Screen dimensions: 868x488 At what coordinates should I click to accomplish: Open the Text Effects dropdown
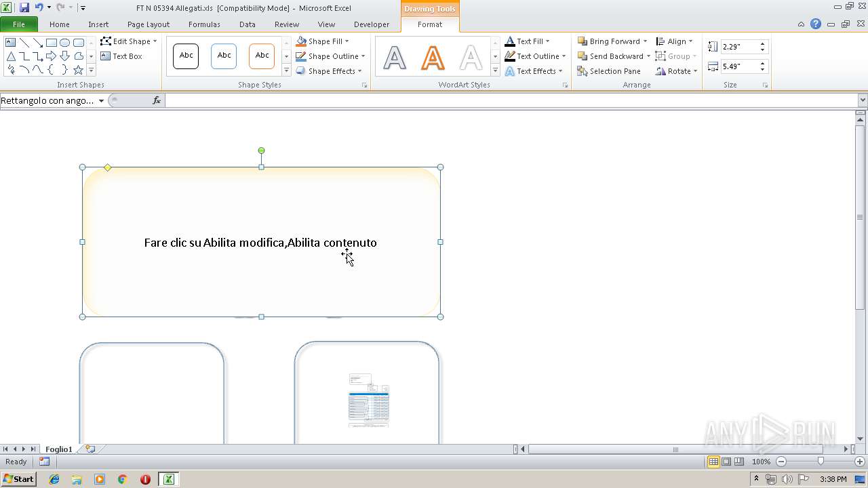coord(534,71)
